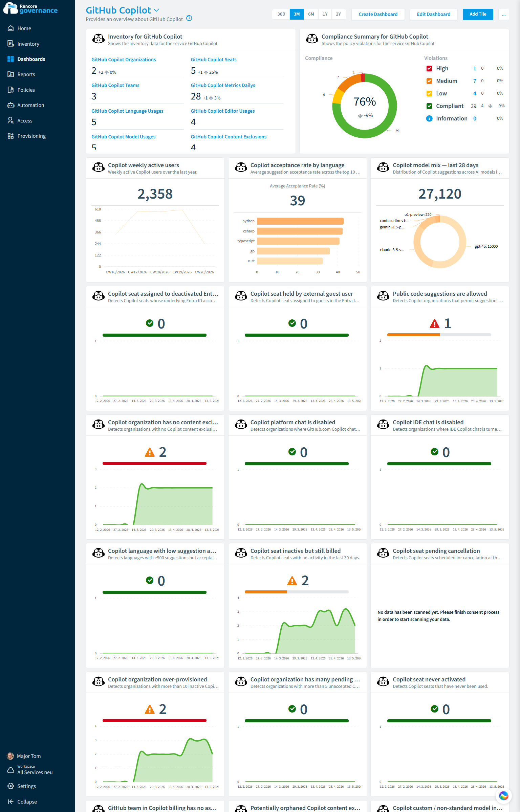520x812 pixels.
Task: Open the Reports sidebar icon
Action: click(x=10, y=74)
